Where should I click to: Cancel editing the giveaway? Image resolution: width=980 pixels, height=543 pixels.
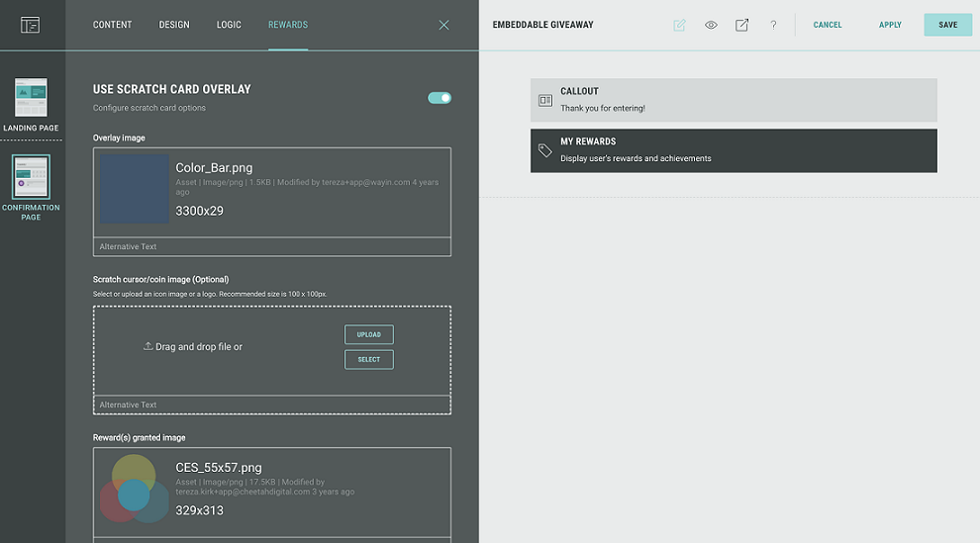point(828,25)
